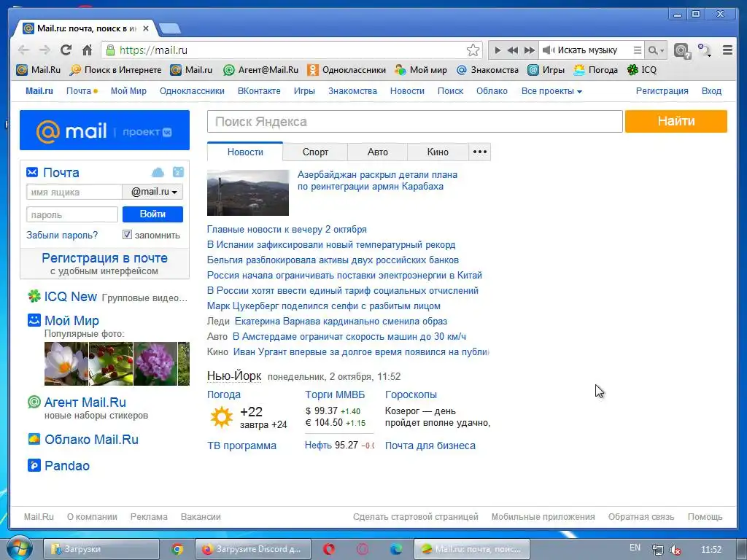Open the ICQ bookmark
747x560 pixels.
coord(642,70)
